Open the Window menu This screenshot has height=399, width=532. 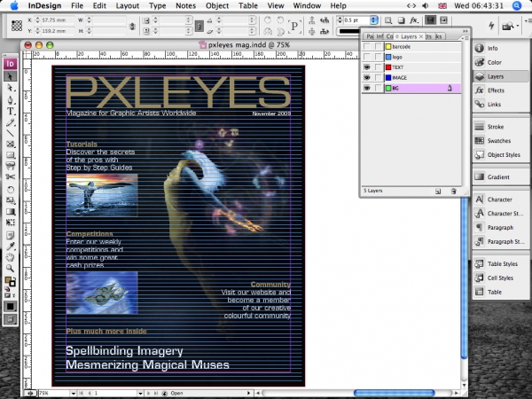[x=307, y=6]
